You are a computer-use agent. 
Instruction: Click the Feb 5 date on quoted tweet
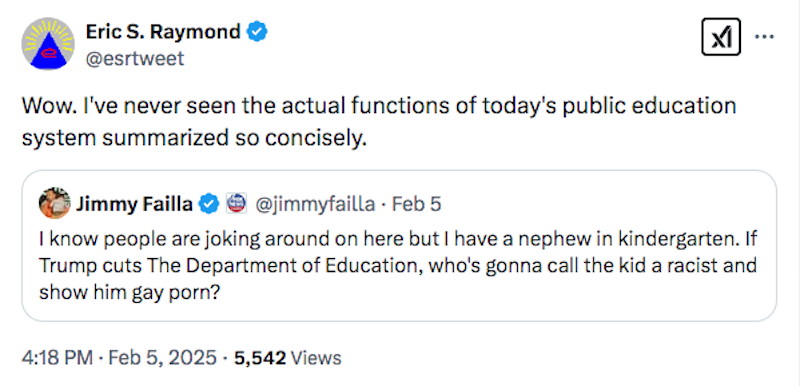[416, 204]
